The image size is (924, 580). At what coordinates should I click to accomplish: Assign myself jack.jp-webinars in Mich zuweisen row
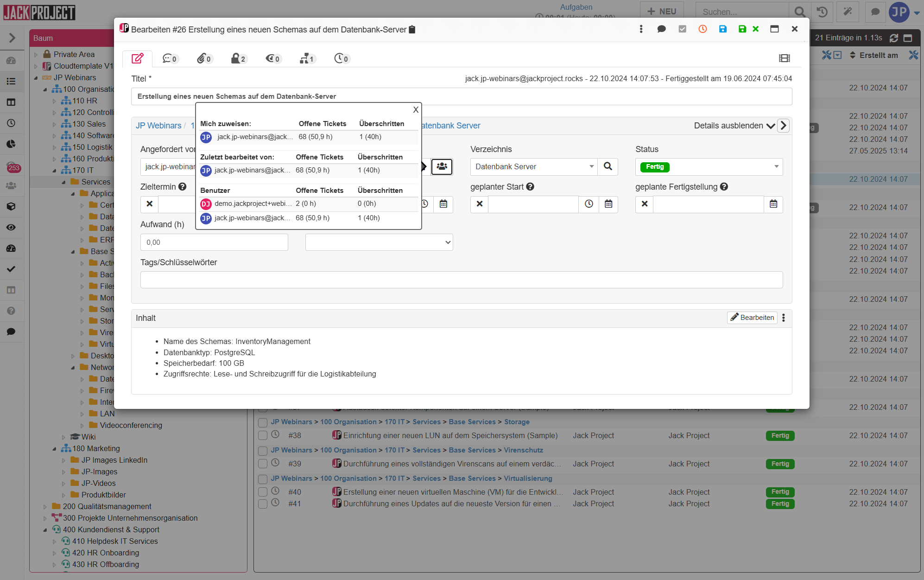[309, 137]
